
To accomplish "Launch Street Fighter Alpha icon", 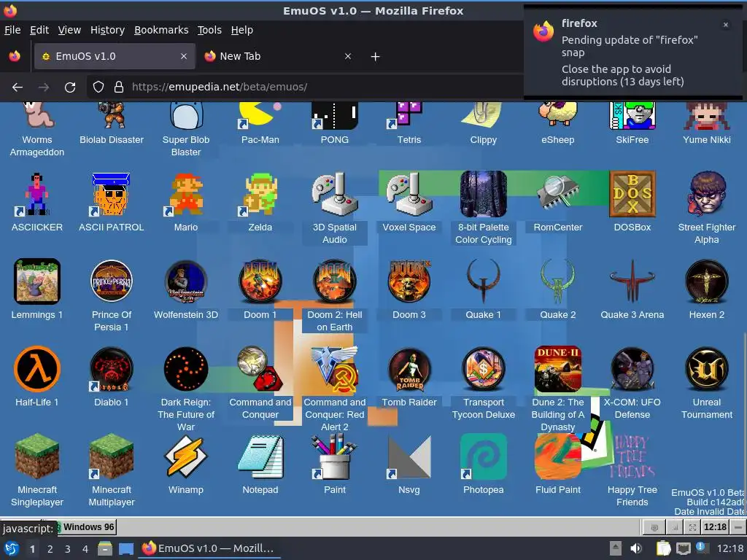I will point(706,194).
